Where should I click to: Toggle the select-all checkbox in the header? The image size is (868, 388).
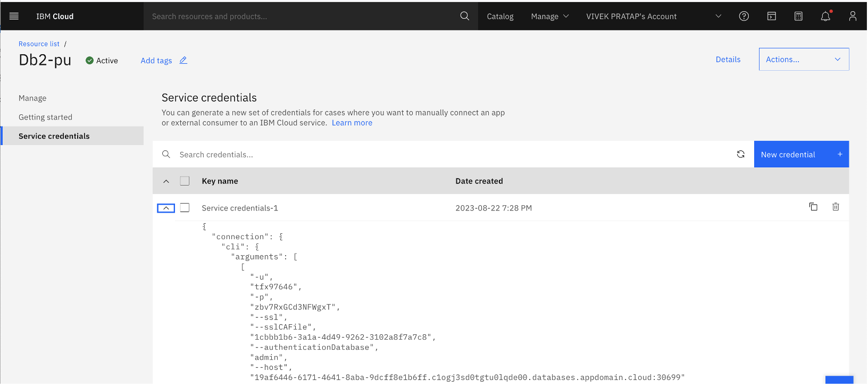(185, 181)
